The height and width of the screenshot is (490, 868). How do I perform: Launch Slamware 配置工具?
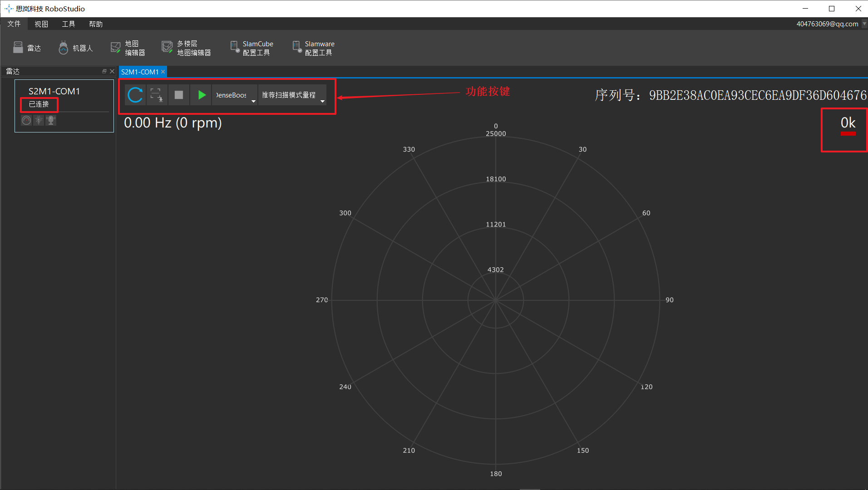click(313, 48)
